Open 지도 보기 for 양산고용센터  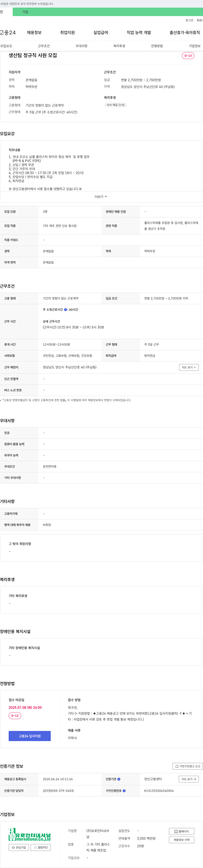(189, 779)
